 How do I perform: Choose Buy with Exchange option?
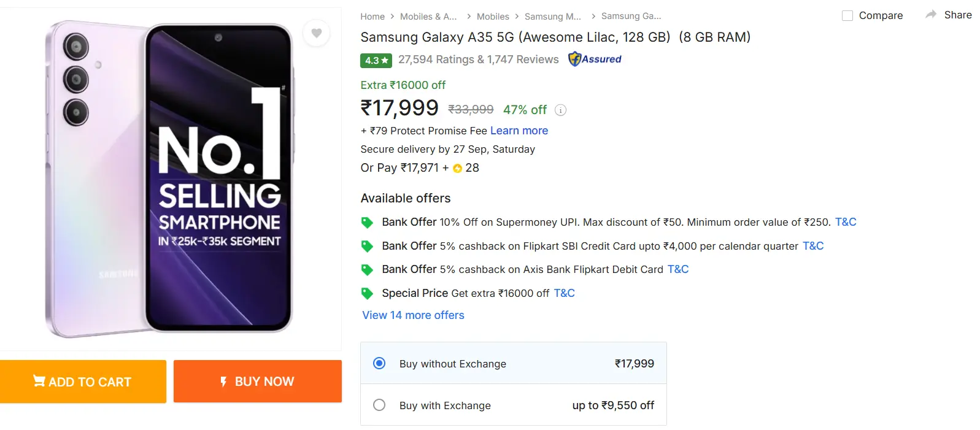[x=379, y=405]
